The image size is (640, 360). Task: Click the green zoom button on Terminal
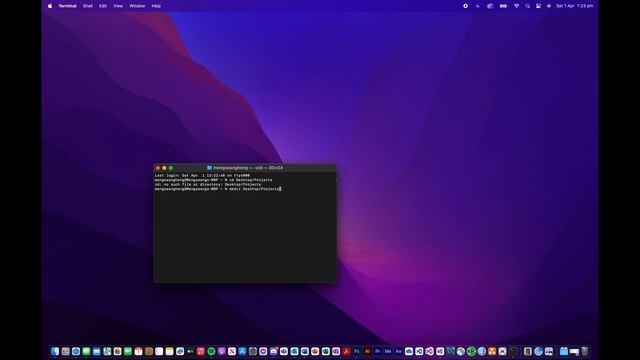(171, 168)
